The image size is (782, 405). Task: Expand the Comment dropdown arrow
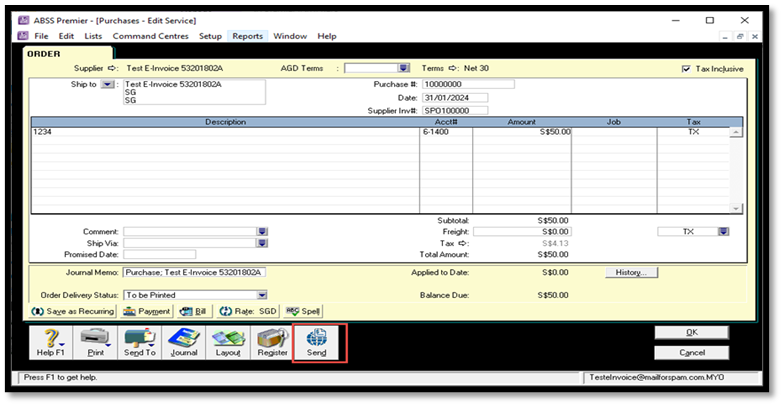(262, 231)
